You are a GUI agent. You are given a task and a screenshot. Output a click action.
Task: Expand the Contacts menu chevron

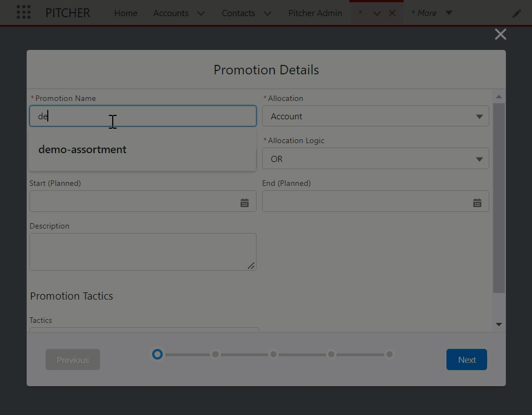click(268, 13)
